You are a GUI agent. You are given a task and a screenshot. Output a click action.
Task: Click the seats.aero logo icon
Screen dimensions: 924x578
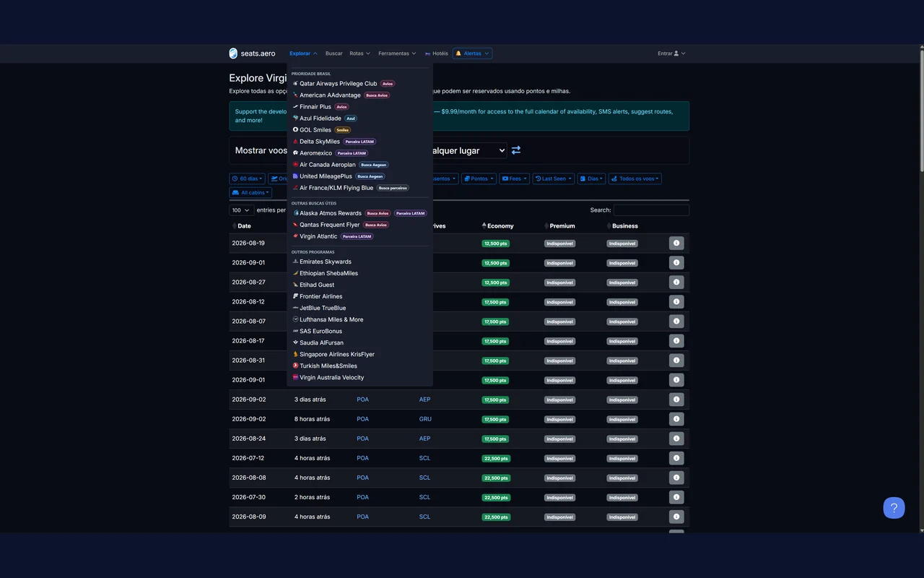pyautogui.click(x=233, y=53)
